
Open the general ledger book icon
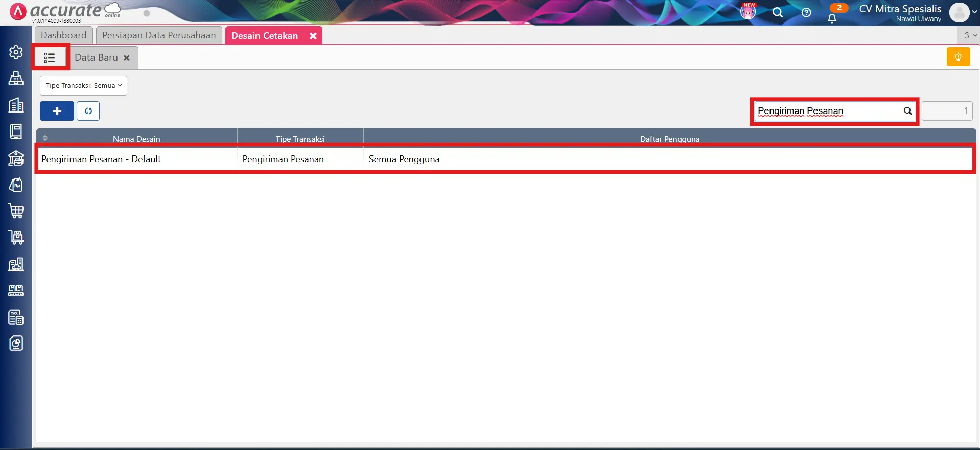(16, 131)
